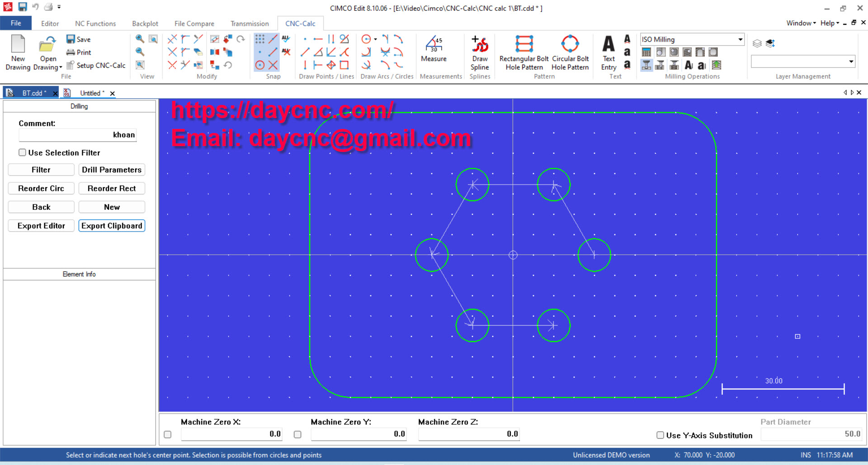The height and width of the screenshot is (465, 868).
Task: Toggle the Use Selection Filter checkbox
Action: click(22, 152)
